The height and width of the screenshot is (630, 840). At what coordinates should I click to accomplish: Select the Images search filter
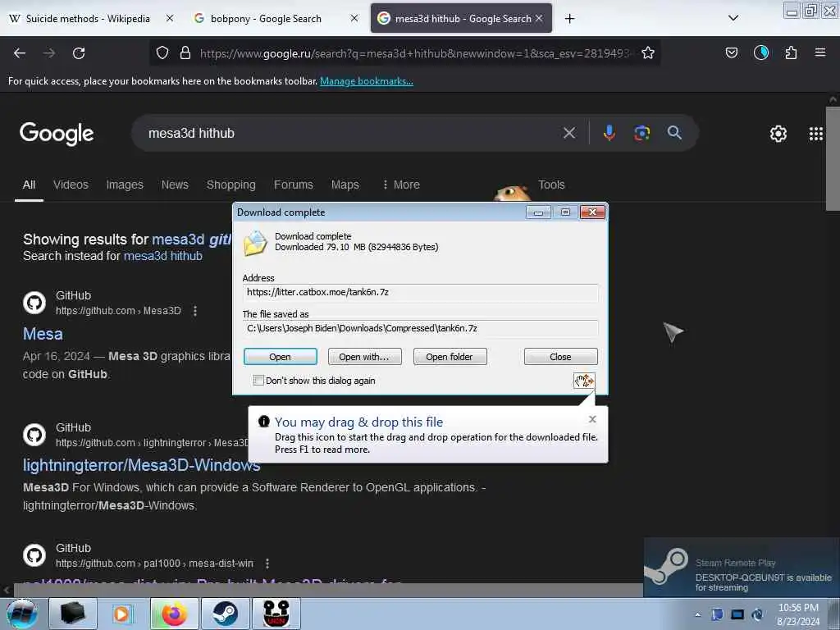tap(125, 185)
